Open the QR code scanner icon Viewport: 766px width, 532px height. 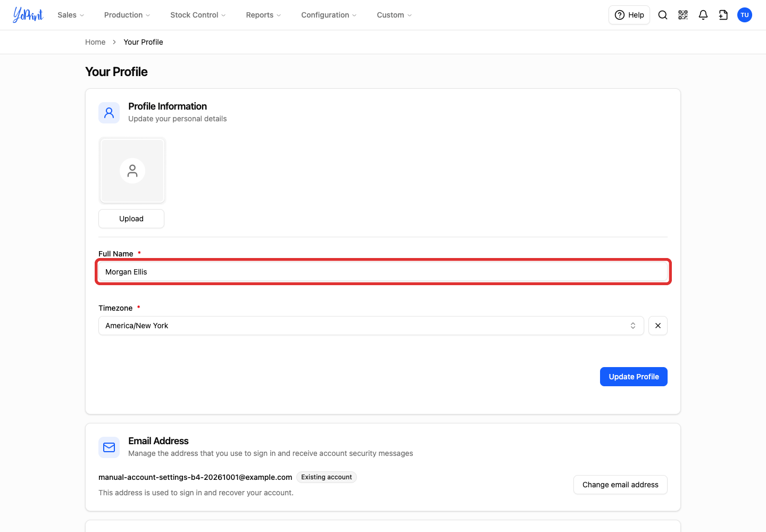click(x=683, y=15)
